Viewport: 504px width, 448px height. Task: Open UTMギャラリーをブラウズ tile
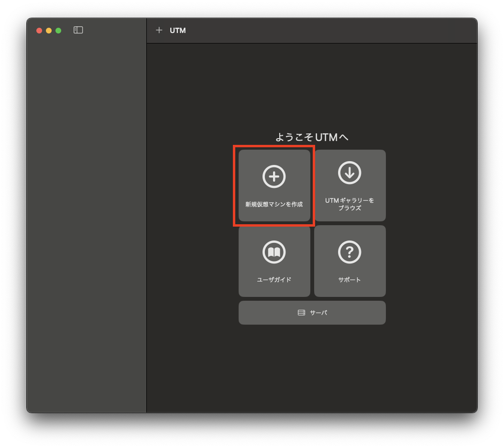click(x=350, y=186)
